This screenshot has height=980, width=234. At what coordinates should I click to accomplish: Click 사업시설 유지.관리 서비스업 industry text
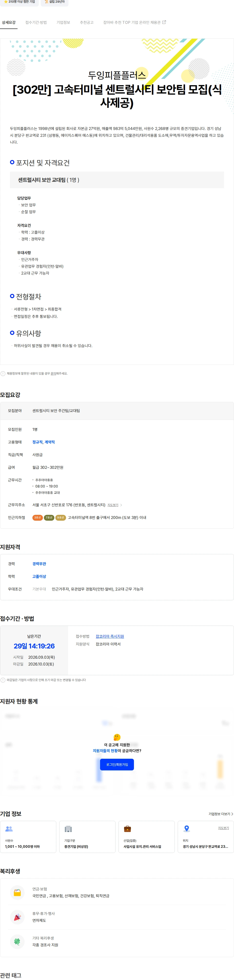(x=142, y=846)
